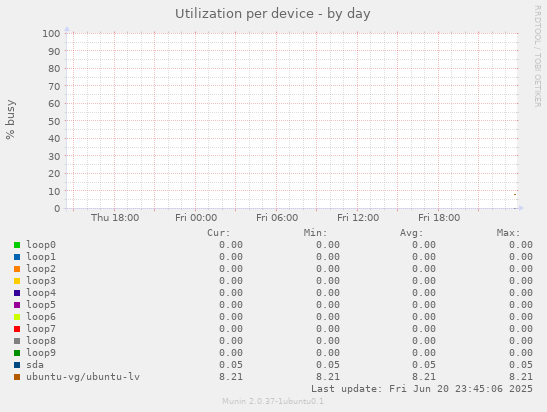
Task: Click loop9 Max value 0.00
Action: 521,353
